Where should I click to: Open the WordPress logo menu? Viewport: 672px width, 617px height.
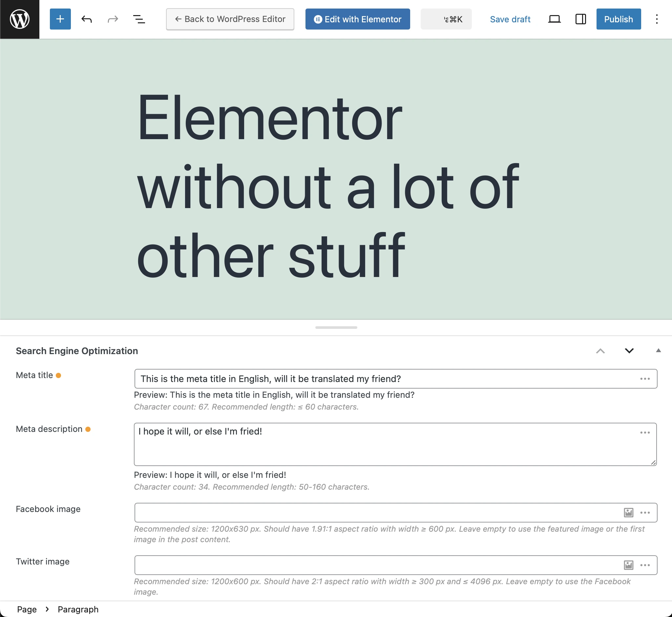point(19,19)
